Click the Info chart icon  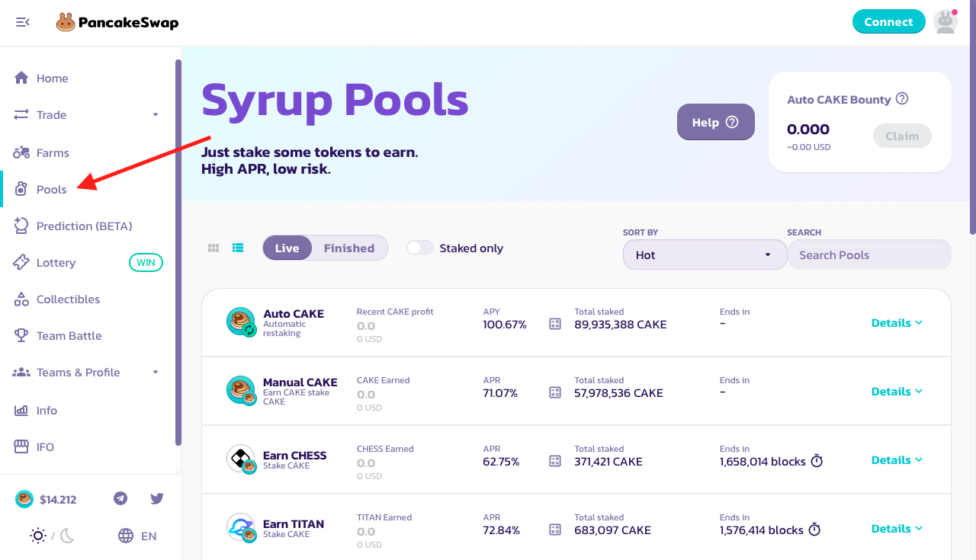coord(21,410)
